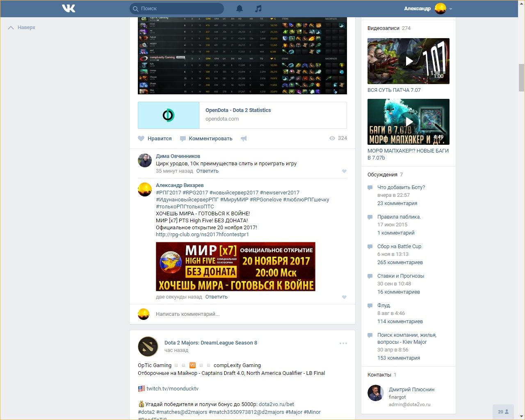Click the profile avatar in the header
The image size is (525, 420).
click(441, 9)
